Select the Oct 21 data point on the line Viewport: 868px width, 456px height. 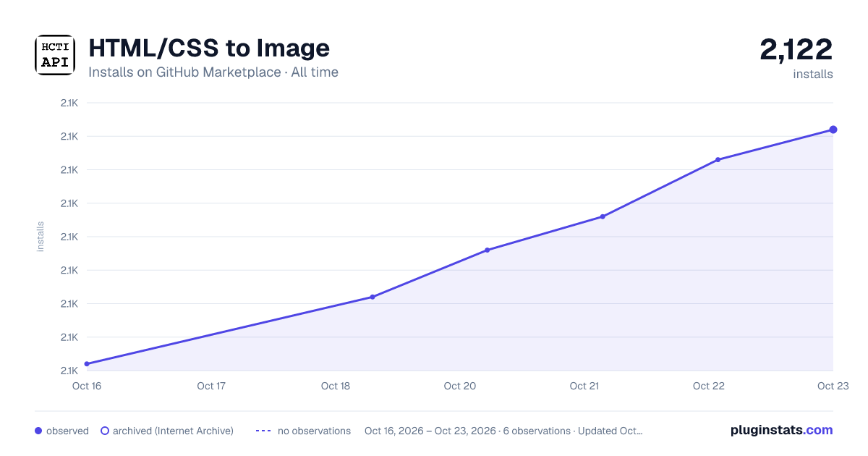coord(603,216)
